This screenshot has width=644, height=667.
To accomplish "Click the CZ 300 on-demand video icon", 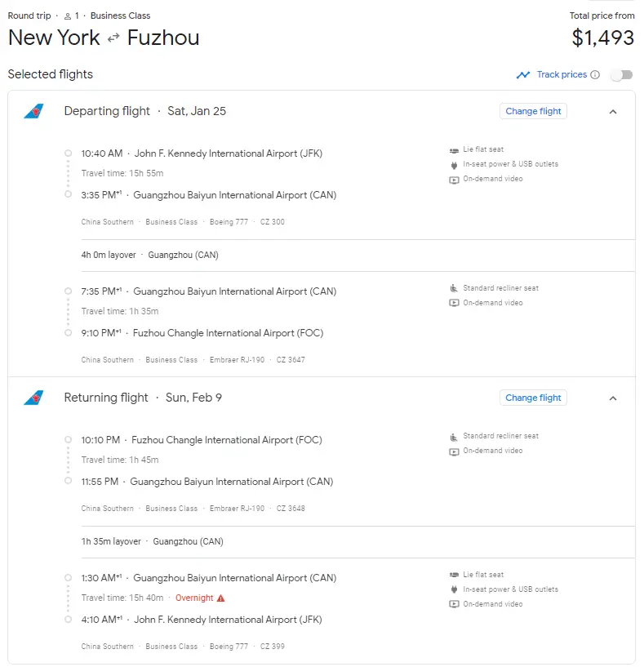I will (x=455, y=180).
